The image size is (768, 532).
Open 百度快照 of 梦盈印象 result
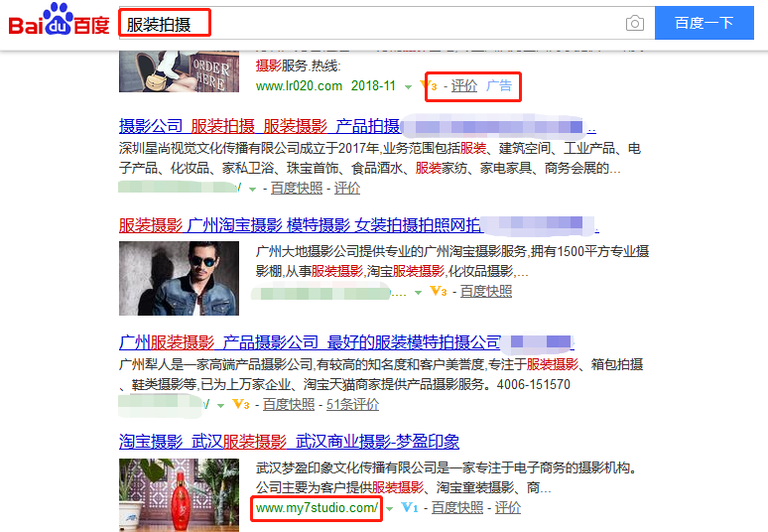tap(457, 508)
